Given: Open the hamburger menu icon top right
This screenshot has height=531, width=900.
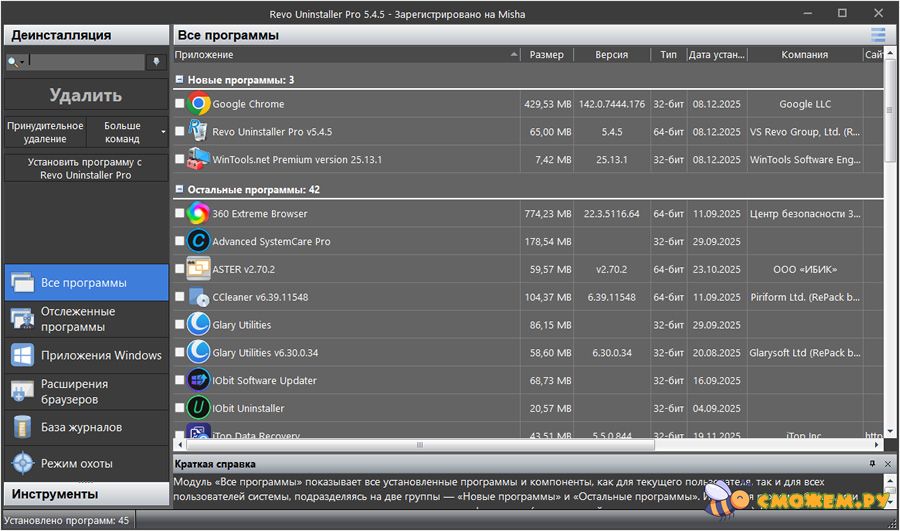Looking at the screenshot, I should [x=878, y=35].
